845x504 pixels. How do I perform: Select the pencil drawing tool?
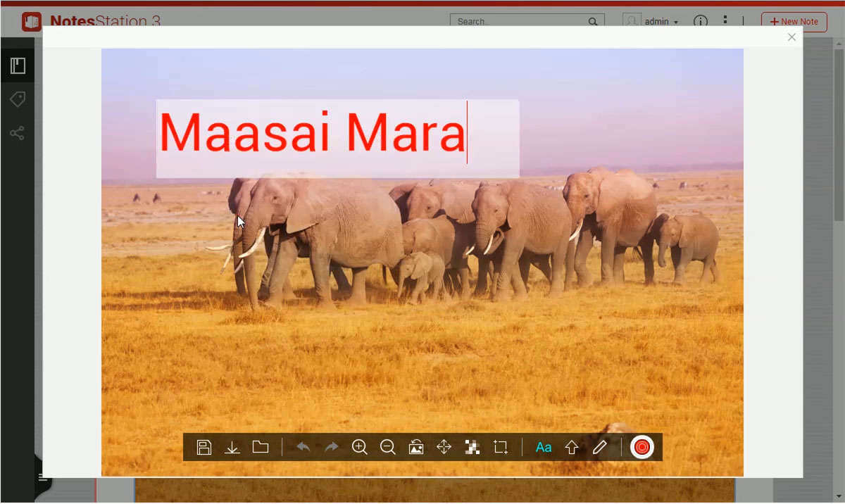point(599,447)
